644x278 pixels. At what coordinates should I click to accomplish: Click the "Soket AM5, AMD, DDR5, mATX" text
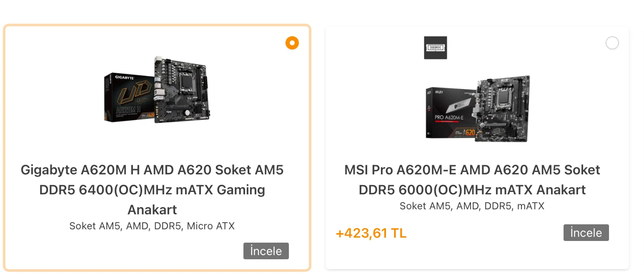(x=472, y=206)
